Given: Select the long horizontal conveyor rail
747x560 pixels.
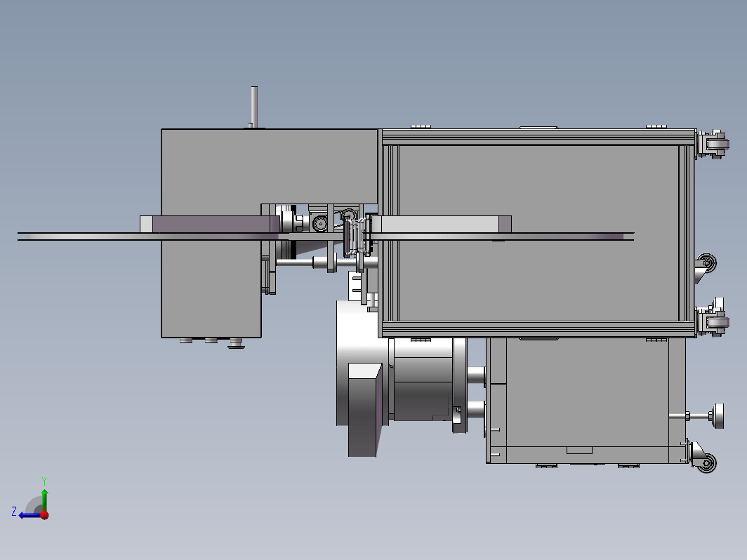Looking at the screenshot, I should tap(325, 236).
